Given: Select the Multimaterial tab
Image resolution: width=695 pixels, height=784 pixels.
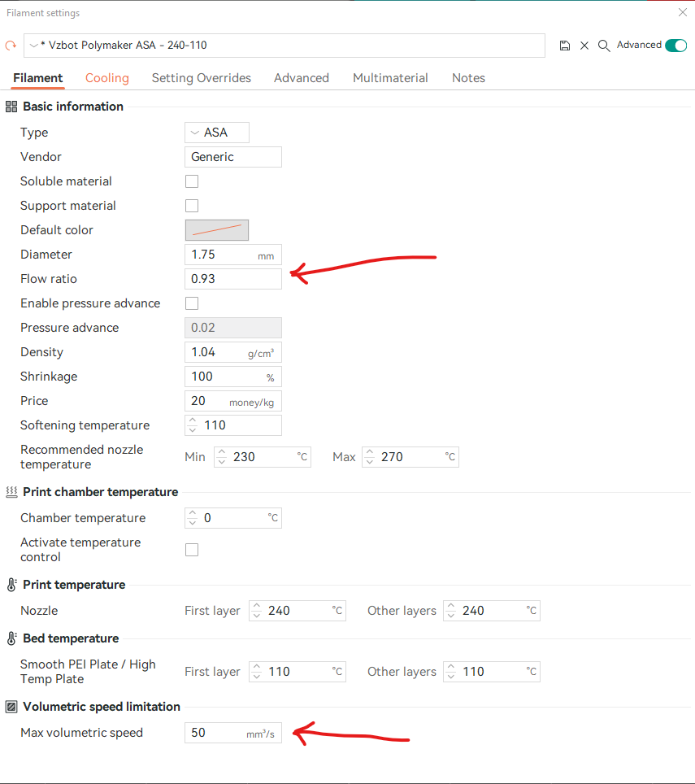Looking at the screenshot, I should pos(390,78).
